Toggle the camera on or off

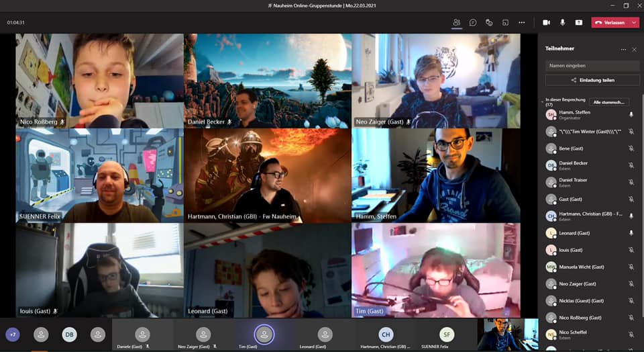click(x=546, y=22)
